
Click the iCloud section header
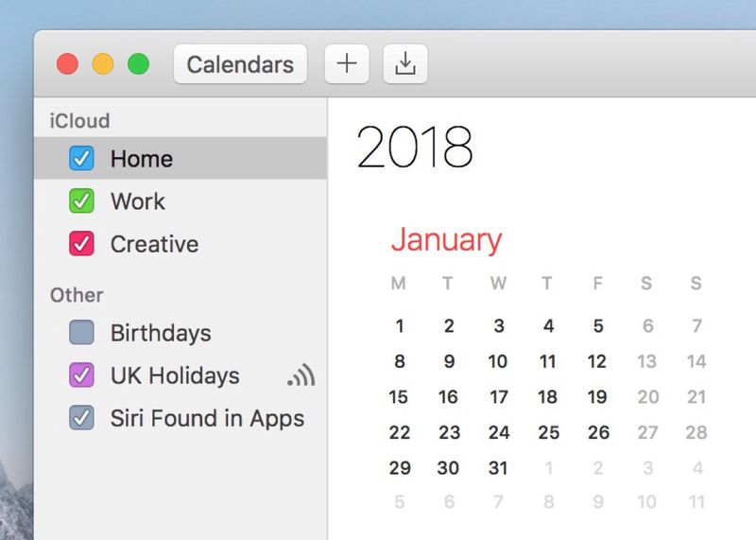79,121
